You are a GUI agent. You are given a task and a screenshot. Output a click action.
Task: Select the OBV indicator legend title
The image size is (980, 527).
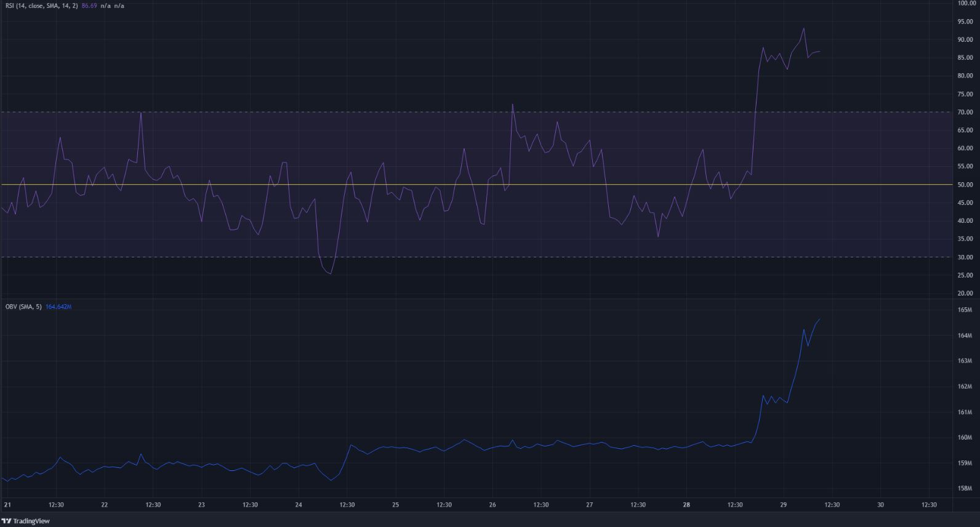click(x=23, y=307)
